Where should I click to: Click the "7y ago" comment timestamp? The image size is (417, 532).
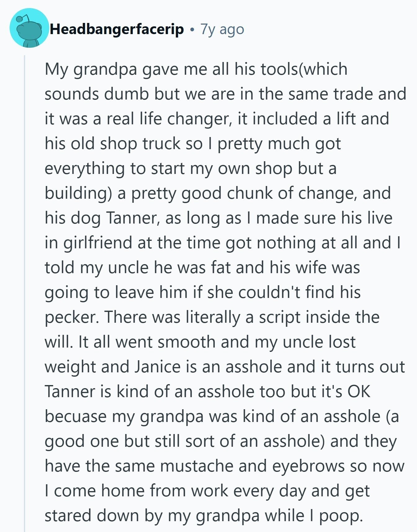coord(222,29)
